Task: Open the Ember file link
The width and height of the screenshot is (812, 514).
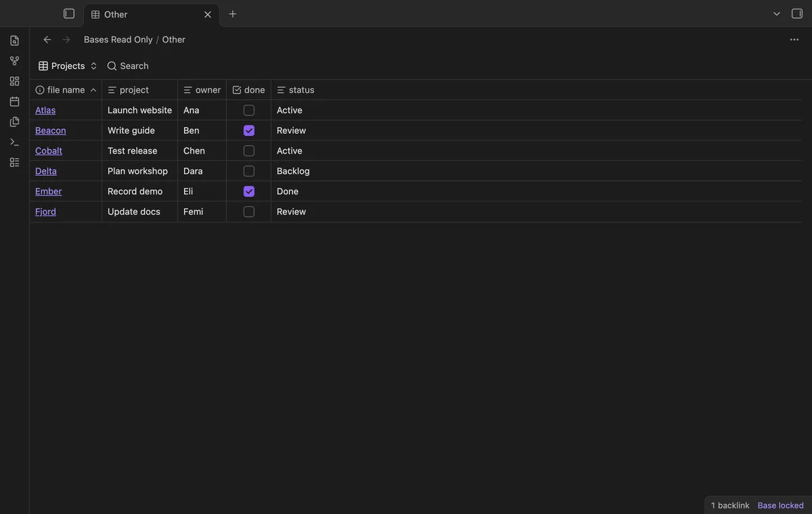Action: 49,191
